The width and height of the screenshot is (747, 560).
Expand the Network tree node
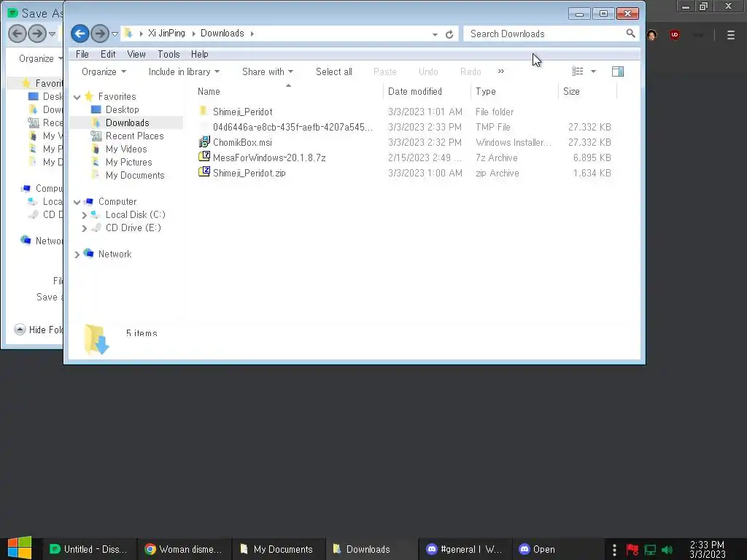tap(77, 254)
